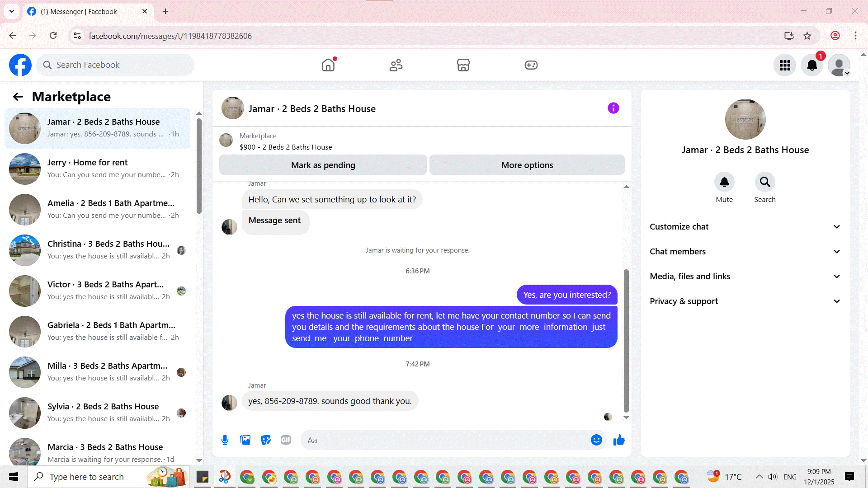Show hidden system tray icons chevron
The height and width of the screenshot is (488, 868).
pos(759,477)
